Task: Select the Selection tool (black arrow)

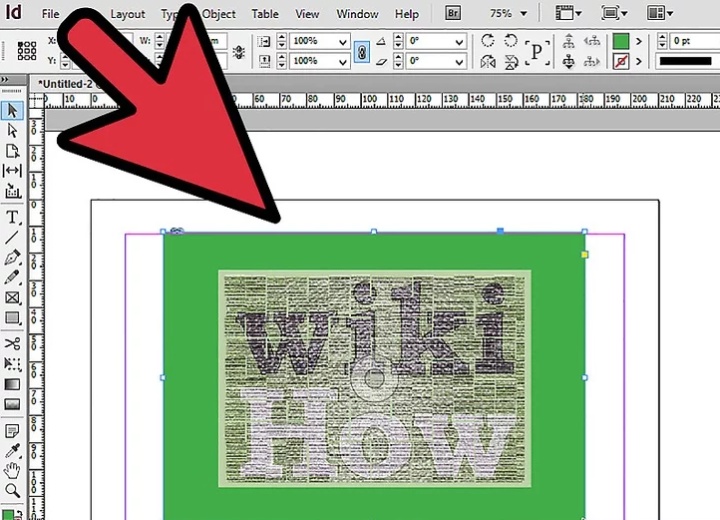Action: [x=12, y=110]
